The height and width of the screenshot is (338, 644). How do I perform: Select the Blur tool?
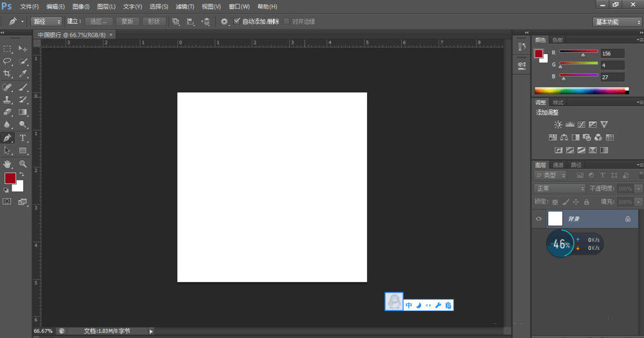[7, 124]
